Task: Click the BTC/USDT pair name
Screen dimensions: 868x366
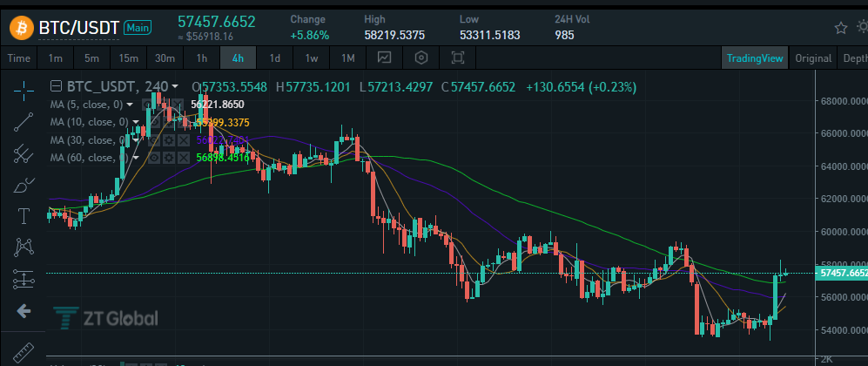Action: 78,28
